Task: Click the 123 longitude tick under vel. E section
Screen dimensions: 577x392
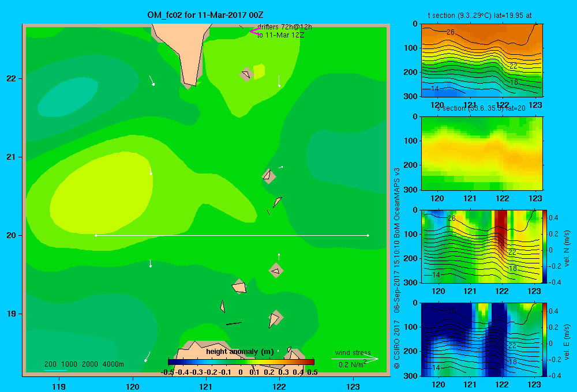Action: point(534,385)
